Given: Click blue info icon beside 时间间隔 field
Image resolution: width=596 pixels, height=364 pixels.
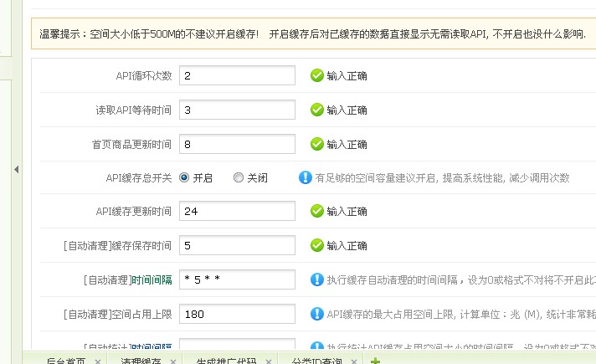Looking at the screenshot, I should (316, 279).
